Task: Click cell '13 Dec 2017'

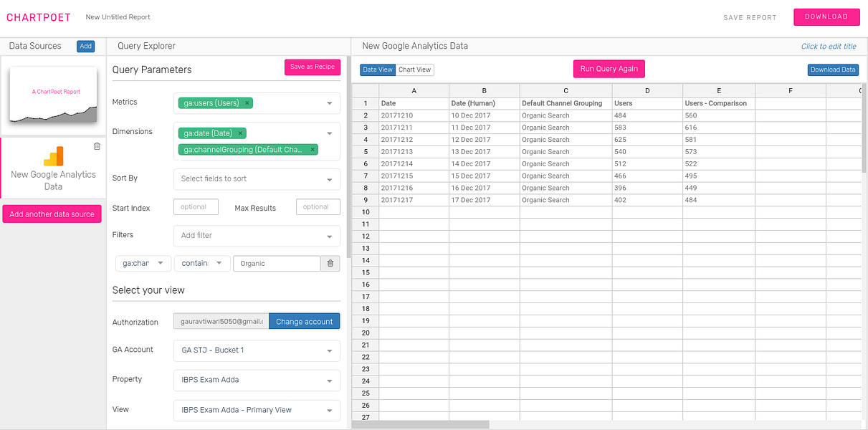Action: pos(485,152)
